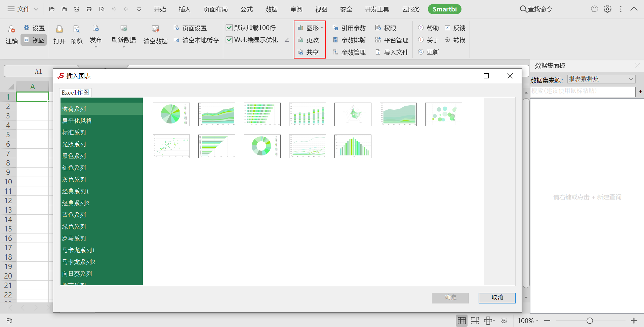This screenshot has width=644, height=327.
Task: Select 马卡龙系列1 chart theme
Action: pyautogui.click(x=102, y=250)
